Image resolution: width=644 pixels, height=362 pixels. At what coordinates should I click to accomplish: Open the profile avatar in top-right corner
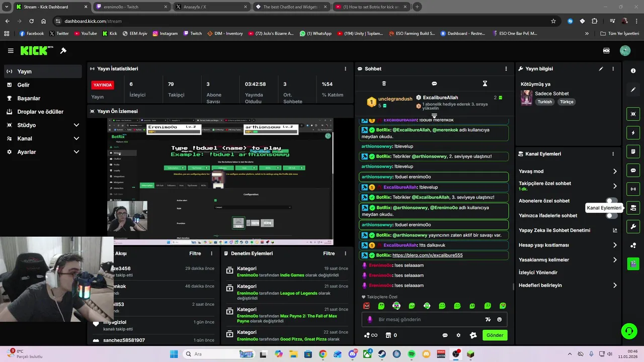(625, 51)
